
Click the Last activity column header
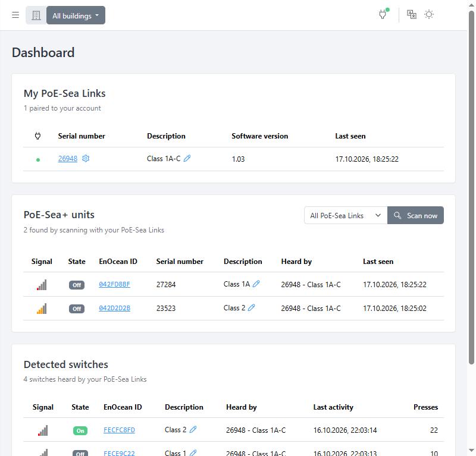pos(333,407)
